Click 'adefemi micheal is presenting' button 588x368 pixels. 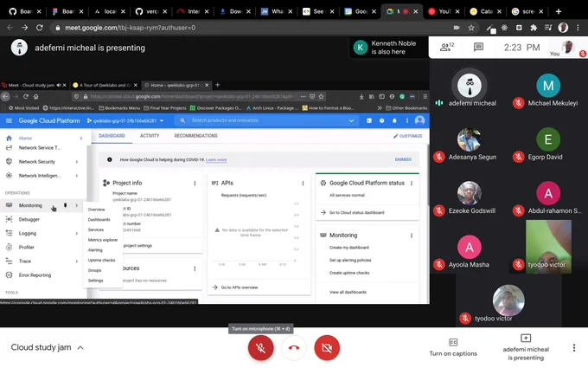(526, 347)
